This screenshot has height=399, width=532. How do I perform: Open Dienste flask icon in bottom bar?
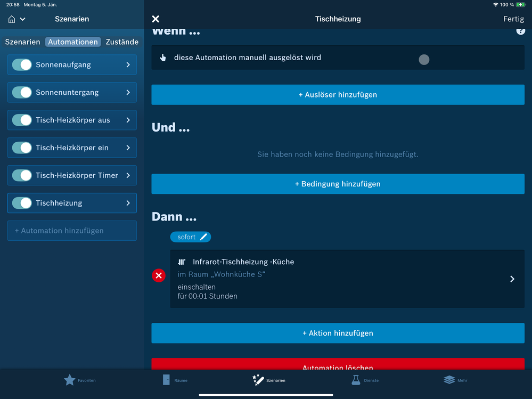[x=356, y=380]
